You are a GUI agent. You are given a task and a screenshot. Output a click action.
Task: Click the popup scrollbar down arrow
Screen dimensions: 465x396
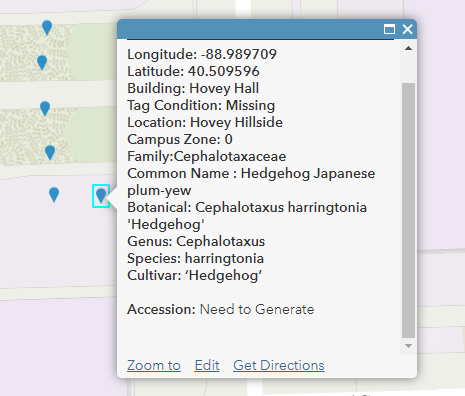pyautogui.click(x=408, y=346)
